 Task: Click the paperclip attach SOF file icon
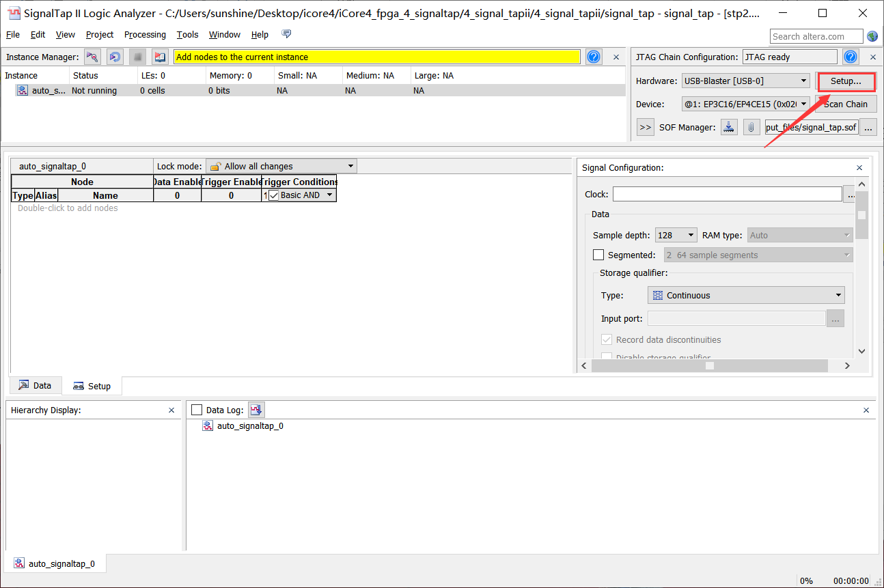tap(751, 127)
